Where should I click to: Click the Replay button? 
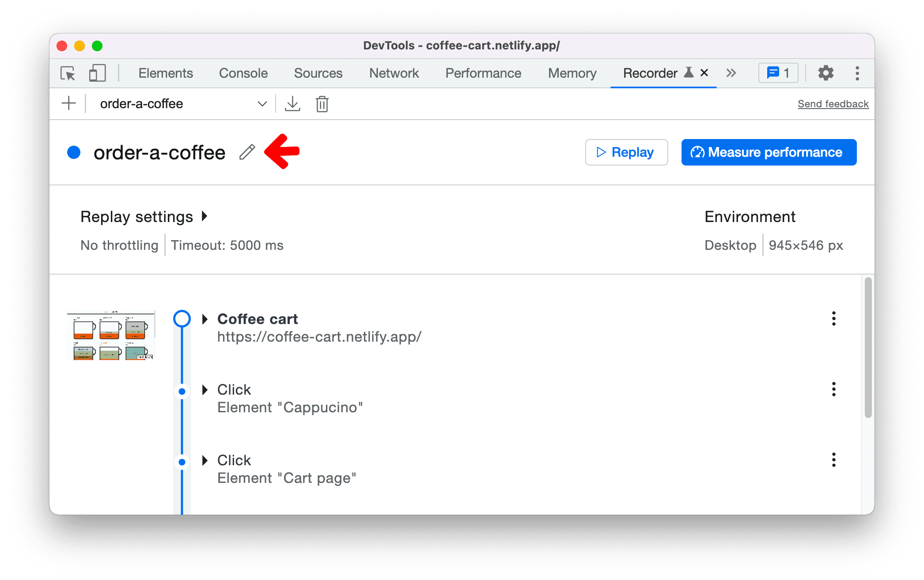tap(626, 152)
